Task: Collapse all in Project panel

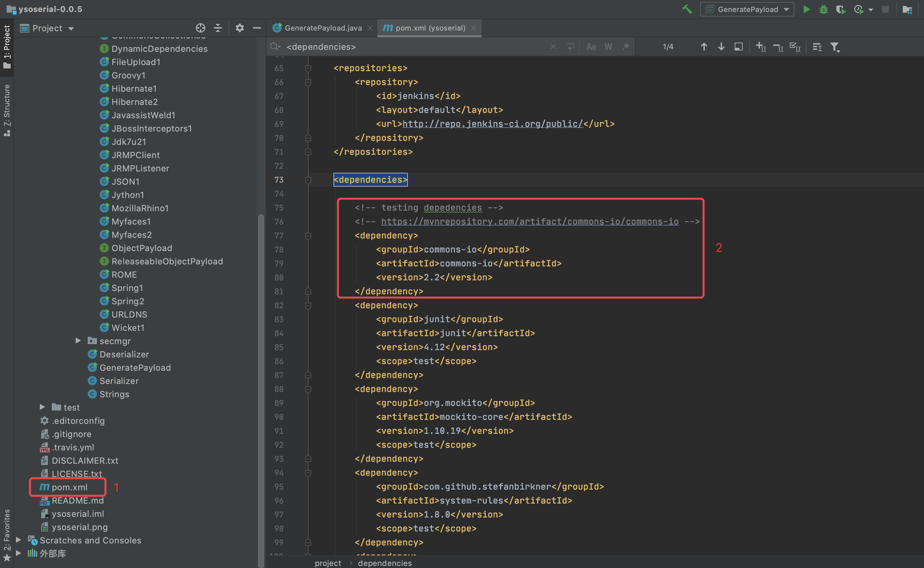Action: point(218,28)
